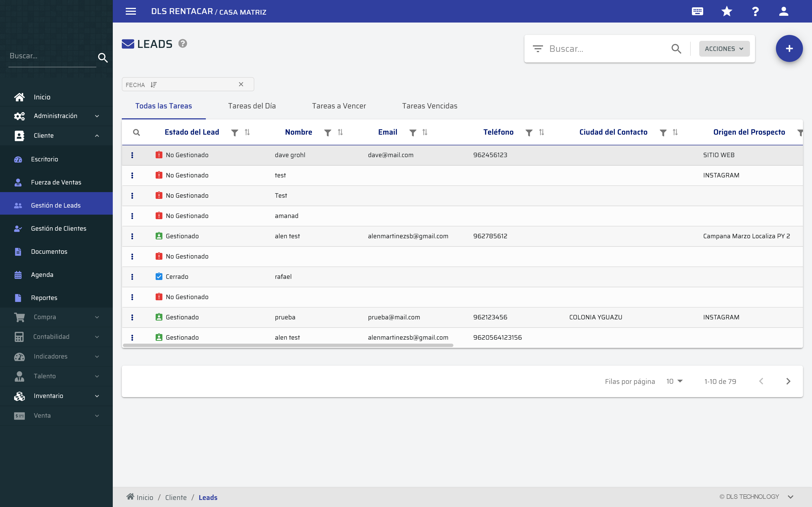Viewport: 812px width, 507px height.
Task: Click the help icon next to LEADS title
Action: click(182, 44)
